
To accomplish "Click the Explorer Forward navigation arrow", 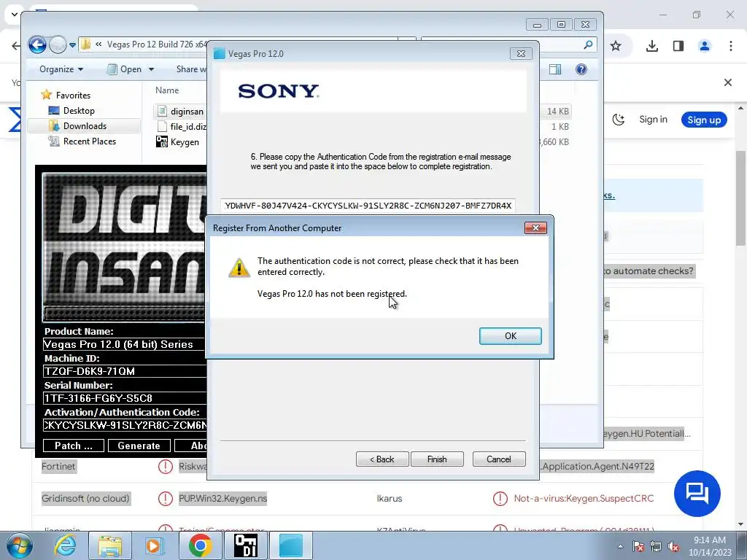I will click(58, 44).
